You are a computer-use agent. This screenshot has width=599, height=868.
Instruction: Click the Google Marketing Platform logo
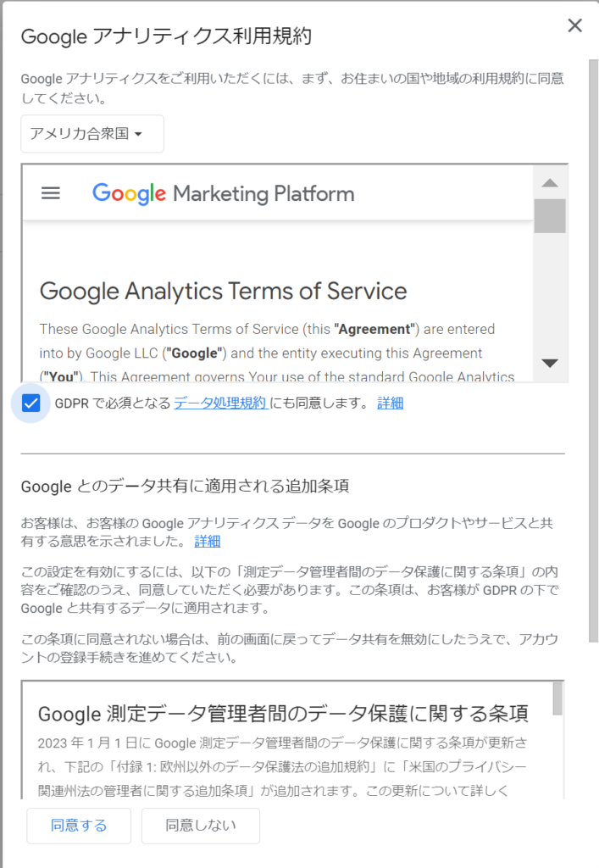224,194
